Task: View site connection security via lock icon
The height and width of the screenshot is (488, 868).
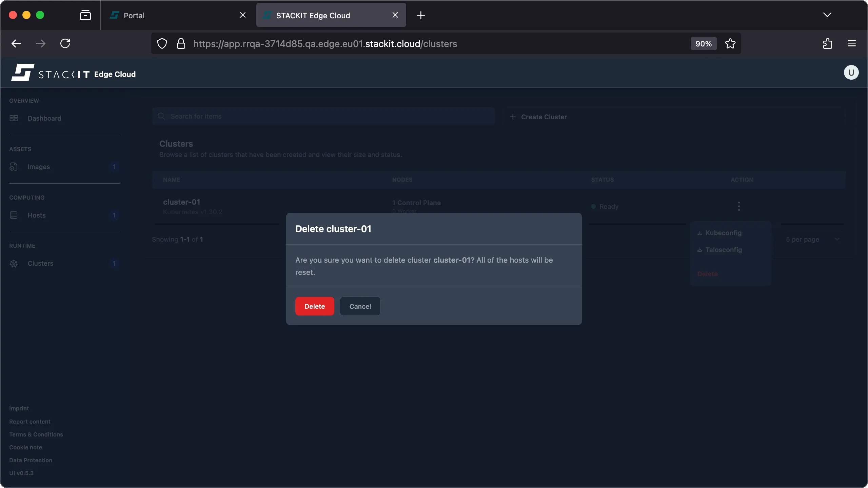Action: click(x=181, y=43)
